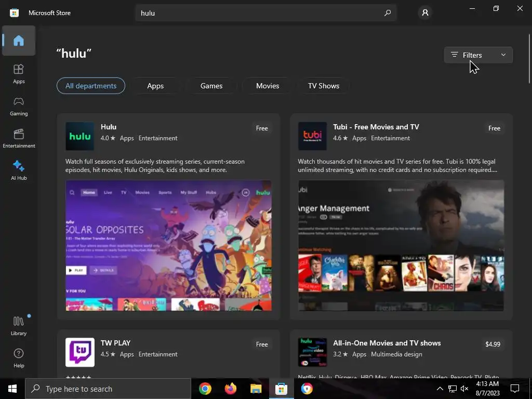
Task: Click the Free button on Hulu card
Action: pos(262,128)
